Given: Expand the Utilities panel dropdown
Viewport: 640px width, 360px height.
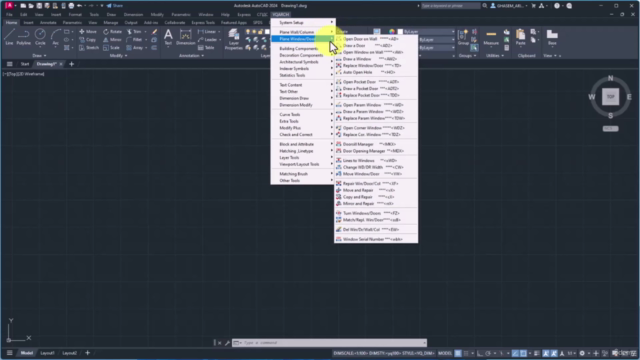Looking at the screenshot, I should click(494, 56).
